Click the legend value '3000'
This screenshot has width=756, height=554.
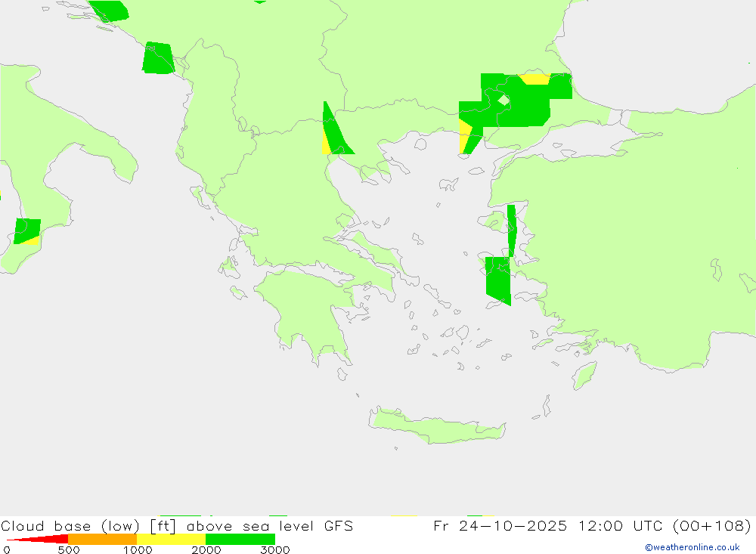click(x=275, y=549)
